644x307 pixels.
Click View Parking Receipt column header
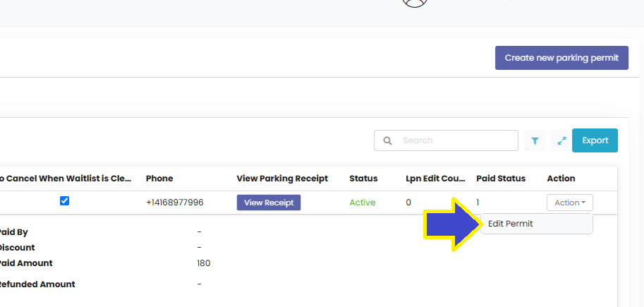point(282,179)
